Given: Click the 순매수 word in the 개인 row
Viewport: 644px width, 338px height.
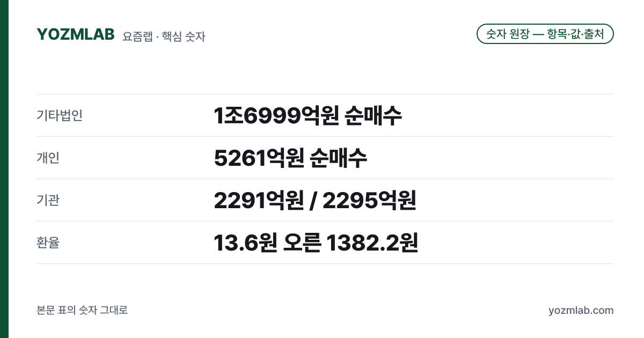Looking at the screenshot, I should click(x=339, y=158).
